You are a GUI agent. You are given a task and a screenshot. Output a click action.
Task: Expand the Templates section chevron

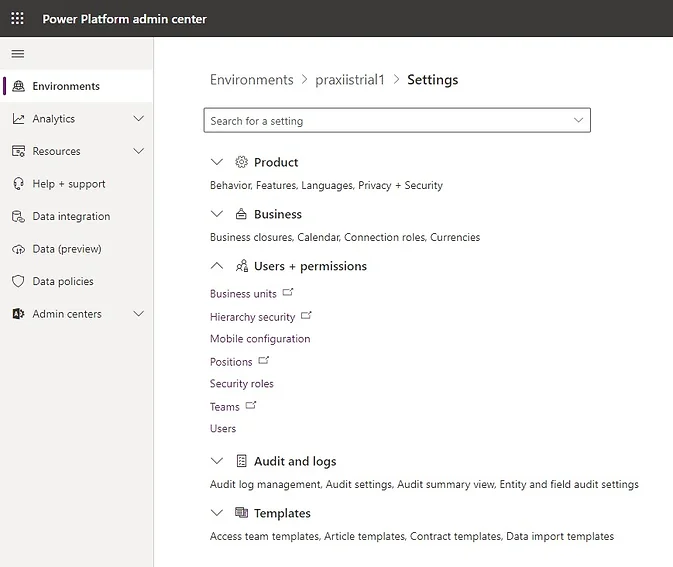(217, 512)
